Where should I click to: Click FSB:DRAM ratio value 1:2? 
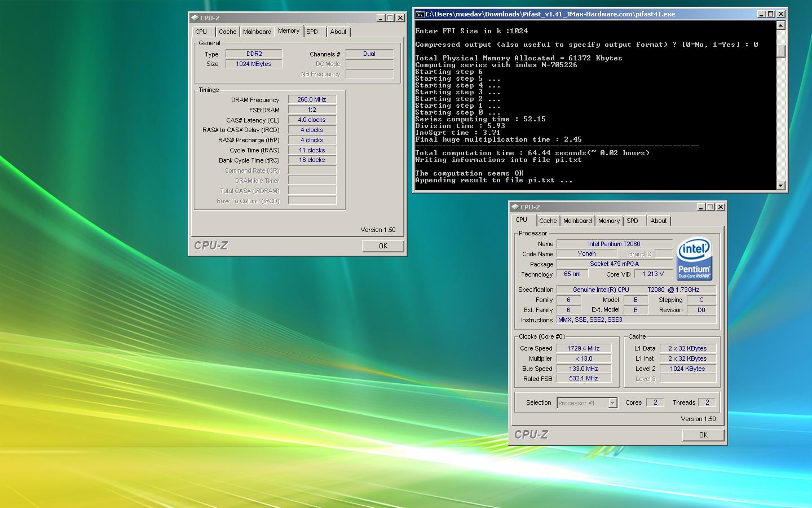click(312, 110)
